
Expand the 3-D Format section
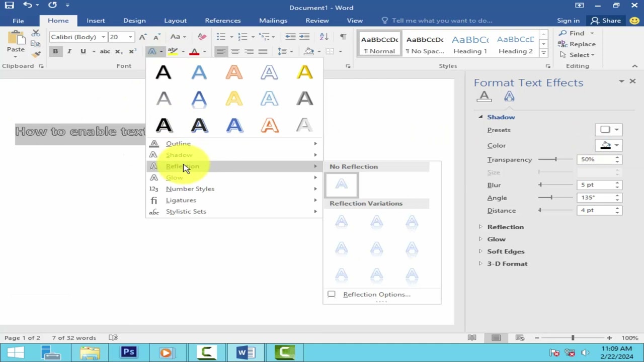[x=480, y=263]
